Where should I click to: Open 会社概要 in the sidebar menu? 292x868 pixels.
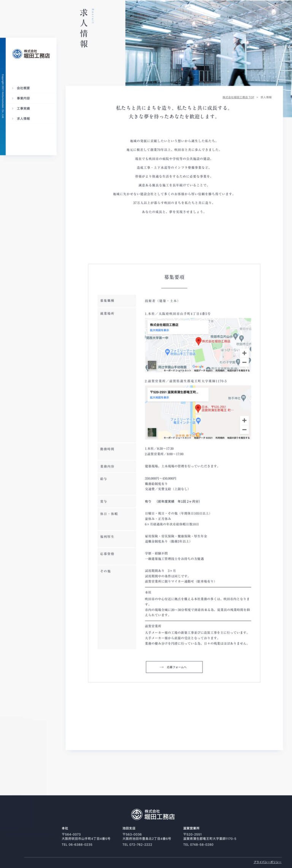coord(23,88)
